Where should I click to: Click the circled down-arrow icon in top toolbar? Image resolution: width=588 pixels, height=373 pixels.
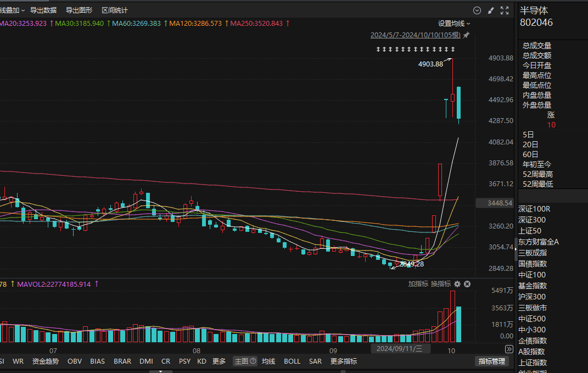tap(477, 10)
